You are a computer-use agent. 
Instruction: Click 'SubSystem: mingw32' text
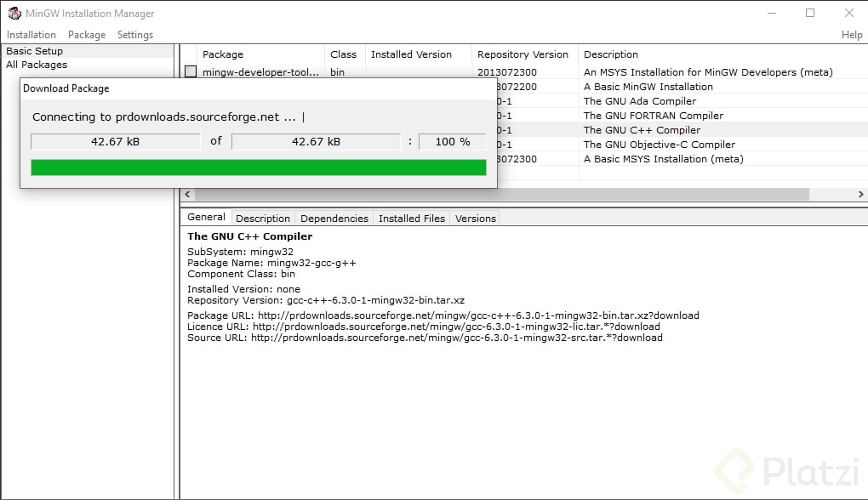pos(240,252)
